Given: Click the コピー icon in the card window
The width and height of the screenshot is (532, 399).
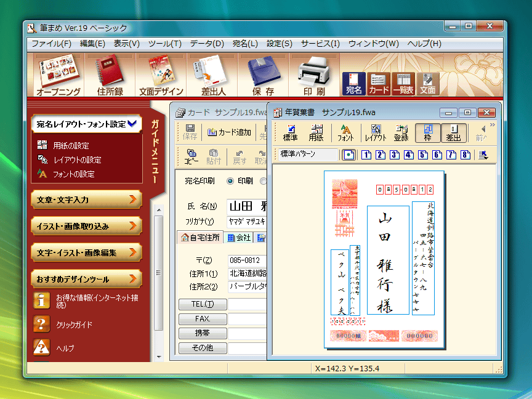Looking at the screenshot, I should [x=191, y=157].
